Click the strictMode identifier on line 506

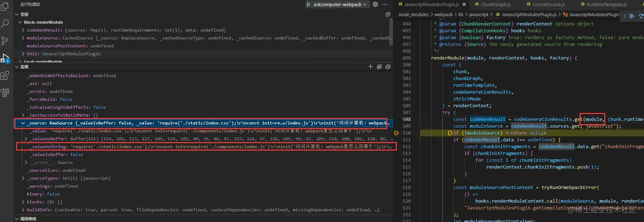pos(467,99)
